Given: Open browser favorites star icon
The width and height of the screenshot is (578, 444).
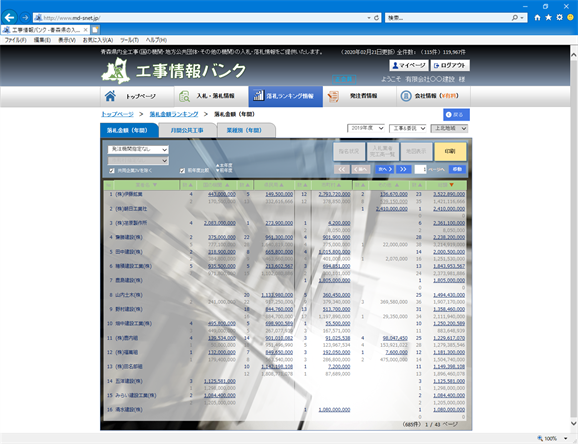Looking at the screenshot, I should coord(548,17).
